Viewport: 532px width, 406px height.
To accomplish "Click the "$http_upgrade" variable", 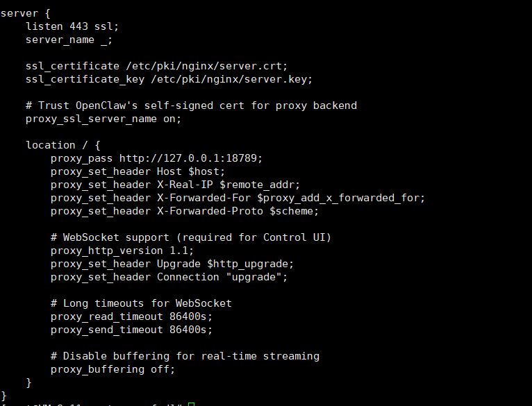I will [x=250, y=264].
